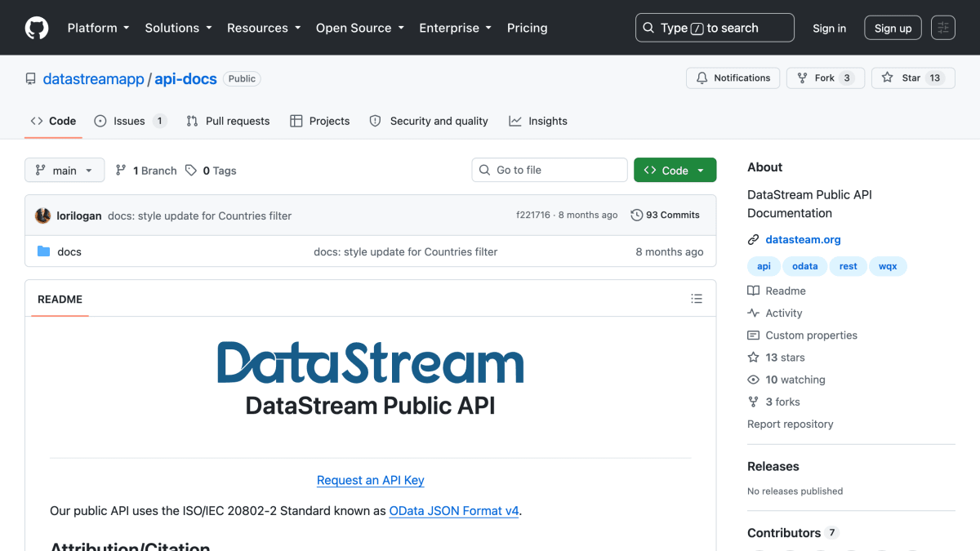The width and height of the screenshot is (980, 551).
Task: Open the Solutions menu
Action: click(x=178, y=28)
